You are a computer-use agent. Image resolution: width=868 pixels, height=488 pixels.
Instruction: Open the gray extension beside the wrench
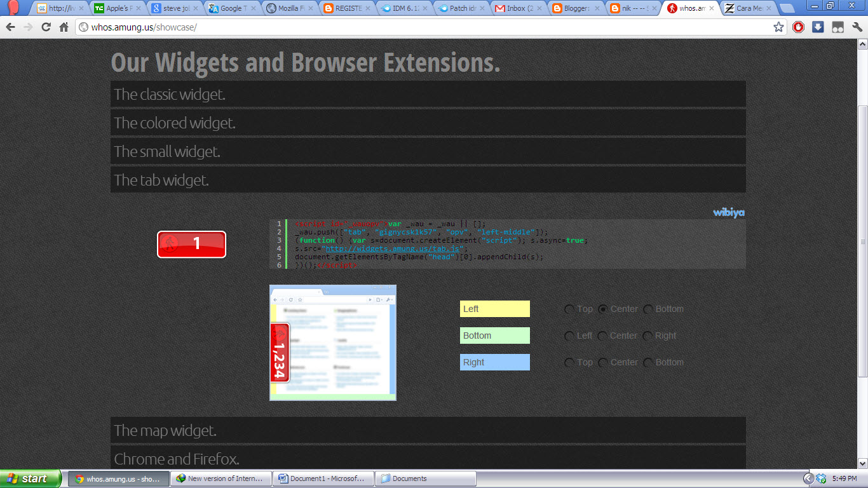838,27
